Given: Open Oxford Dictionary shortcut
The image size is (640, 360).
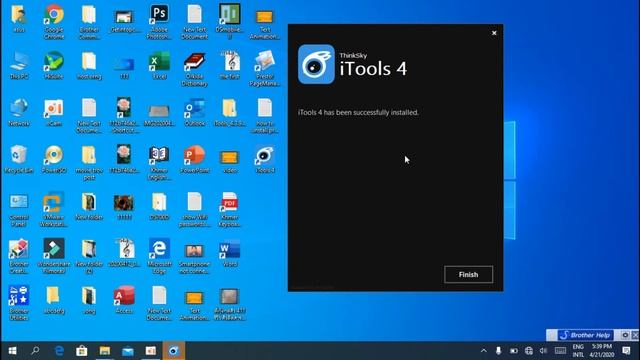Looking at the screenshot, I should [x=194, y=69].
